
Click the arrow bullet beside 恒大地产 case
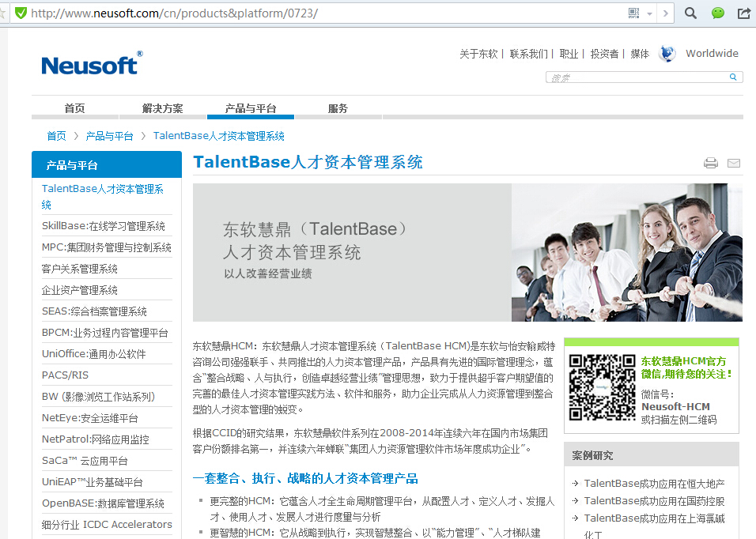pyautogui.click(x=575, y=483)
